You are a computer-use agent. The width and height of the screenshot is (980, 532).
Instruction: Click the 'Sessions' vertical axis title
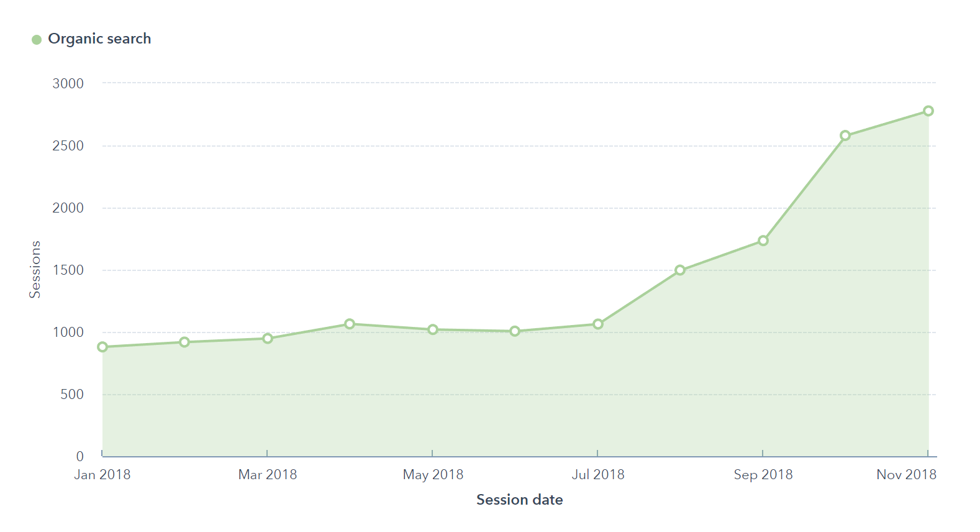pos(35,270)
